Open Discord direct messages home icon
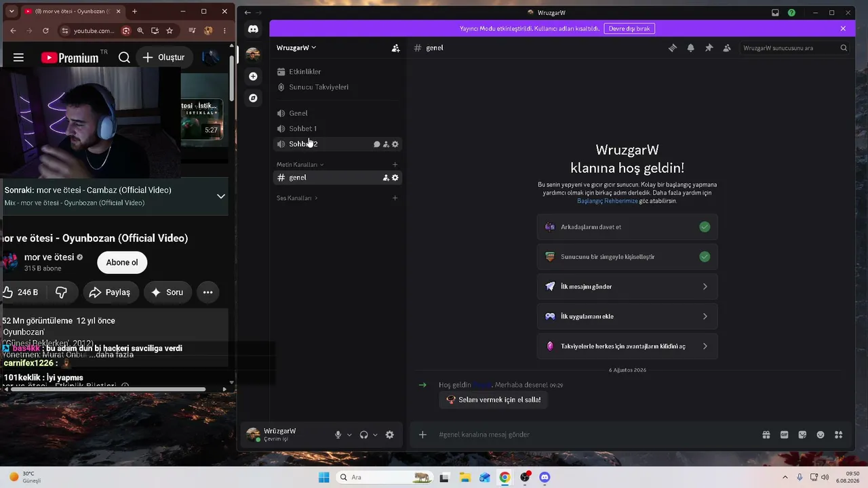 pyautogui.click(x=253, y=29)
